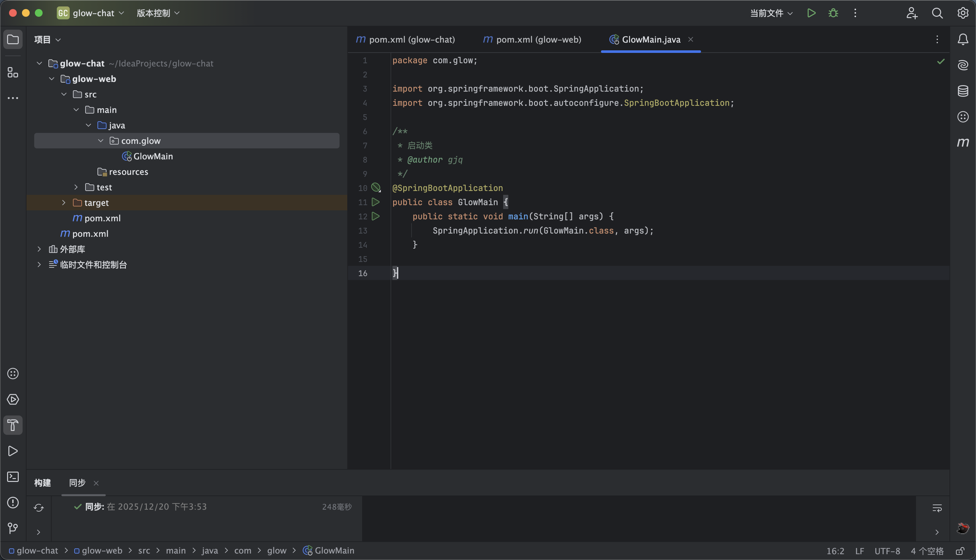
Task: Click run gutter icon beside main method
Action: pos(375,216)
